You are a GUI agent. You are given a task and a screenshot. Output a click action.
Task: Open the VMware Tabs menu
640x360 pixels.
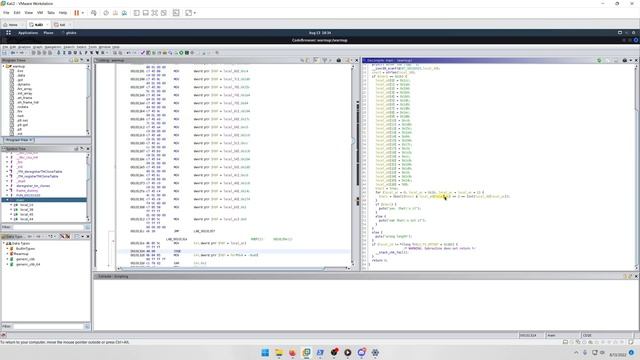pyautogui.click(x=51, y=13)
